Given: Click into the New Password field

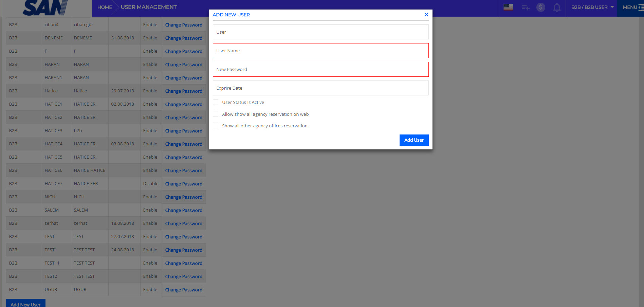Looking at the screenshot, I should pyautogui.click(x=320, y=69).
